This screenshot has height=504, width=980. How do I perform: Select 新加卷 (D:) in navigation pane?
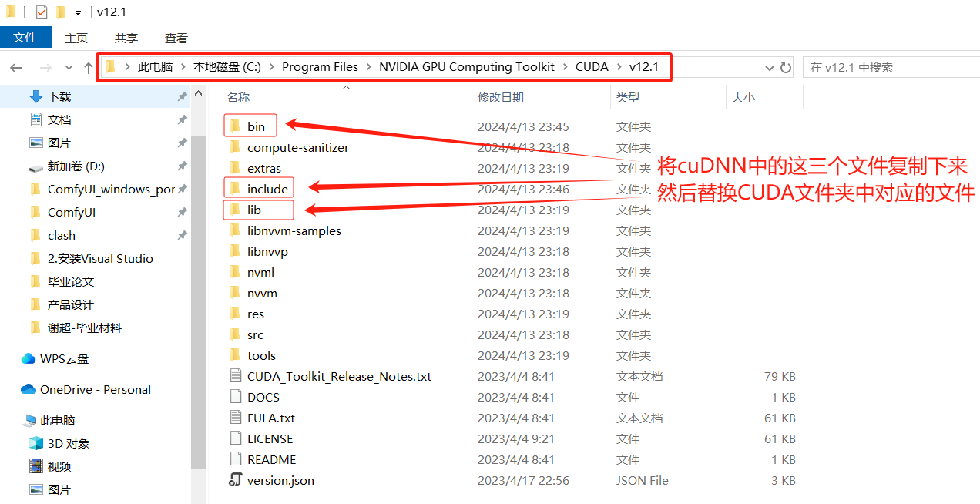point(76,166)
